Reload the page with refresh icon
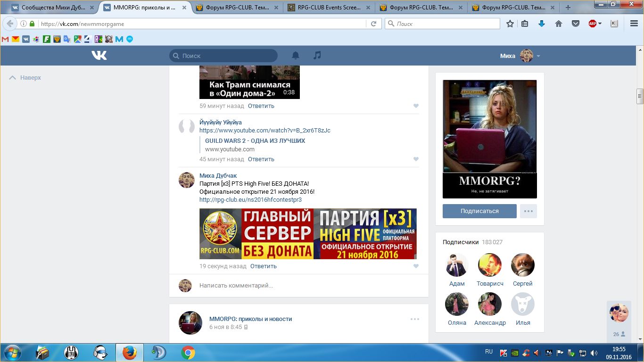The height and width of the screenshot is (362, 644). click(373, 24)
